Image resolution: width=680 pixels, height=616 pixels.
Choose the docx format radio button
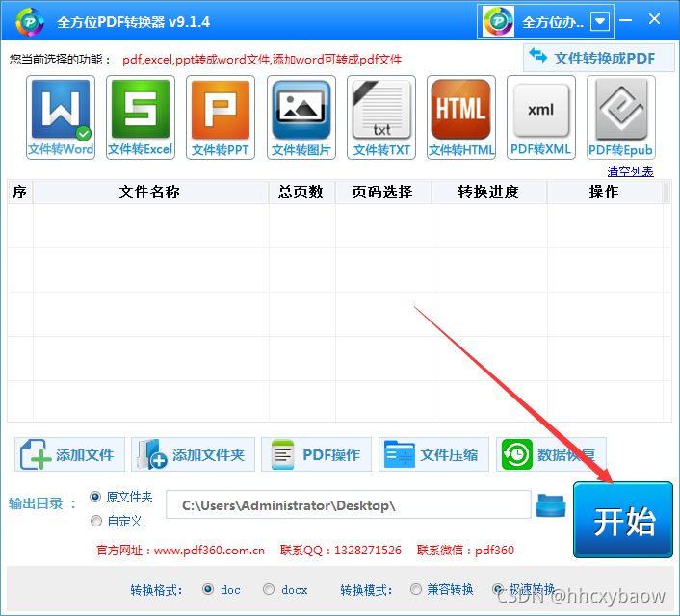pos(269,589)
